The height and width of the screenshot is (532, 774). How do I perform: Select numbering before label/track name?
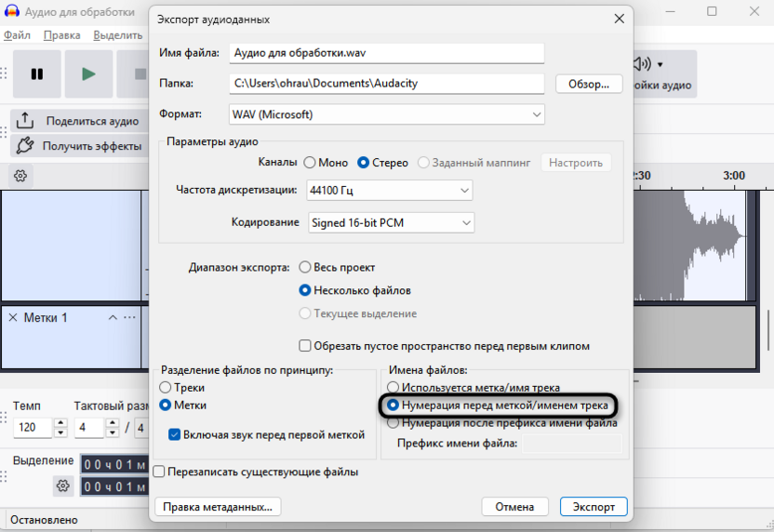[x=498, y=406]
